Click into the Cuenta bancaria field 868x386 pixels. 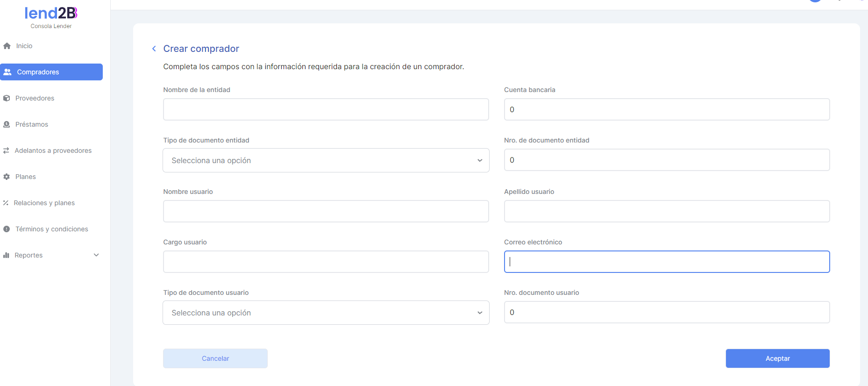click(667, 109)
